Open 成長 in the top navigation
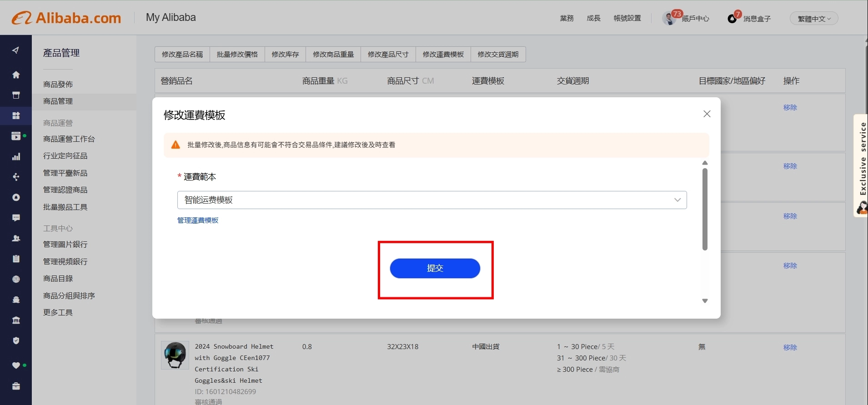 tap(593, 18)
